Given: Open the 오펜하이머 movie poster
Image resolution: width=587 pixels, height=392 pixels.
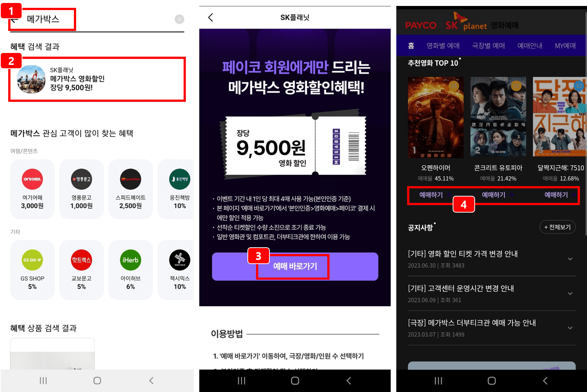Looking at the screenshot, I should click(x=435, y=117).
